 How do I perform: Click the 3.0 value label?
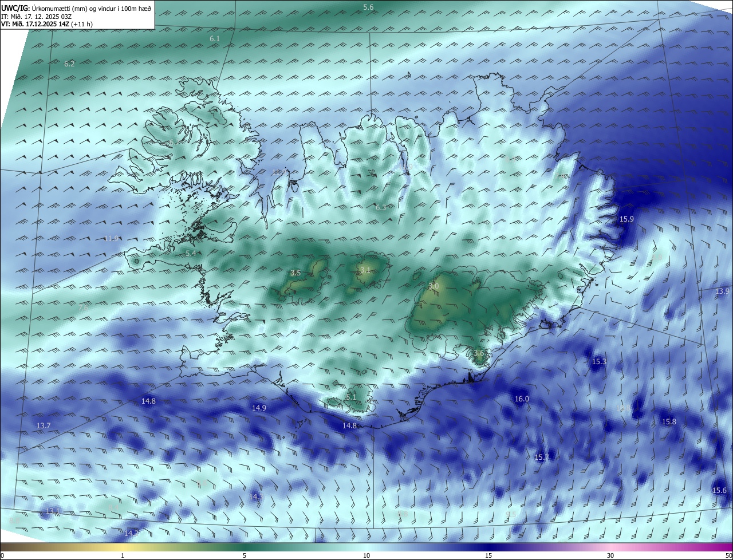point(434,285)
